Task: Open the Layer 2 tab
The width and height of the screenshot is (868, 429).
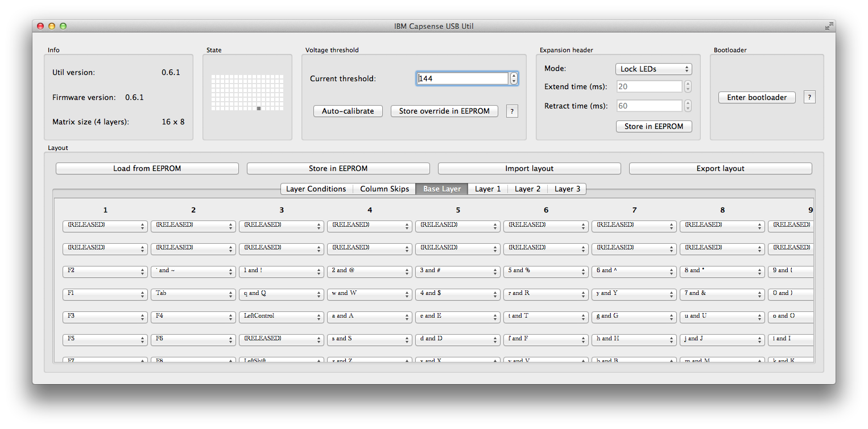Action: click(x=527, y=189)
